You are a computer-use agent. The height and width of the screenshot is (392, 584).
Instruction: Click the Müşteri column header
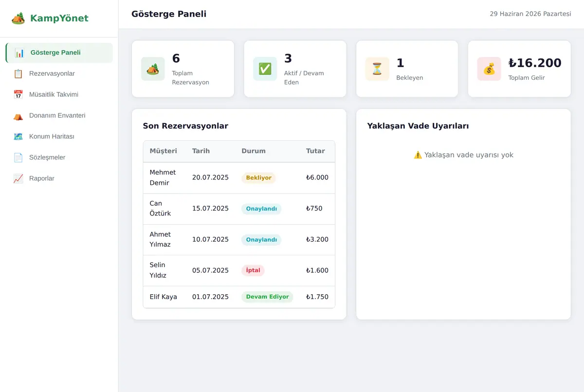(x=164, y=151)
